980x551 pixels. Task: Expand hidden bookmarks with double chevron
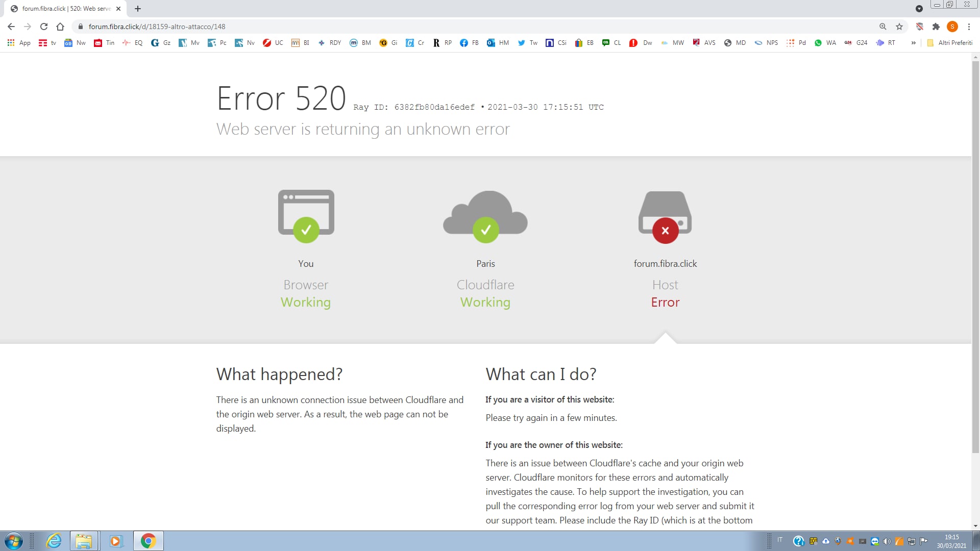click(x=913, y=43)
